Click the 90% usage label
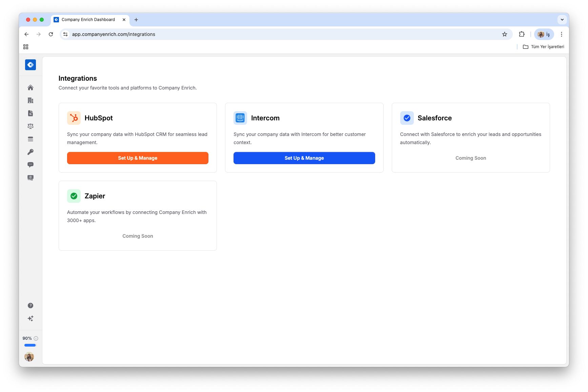This screenshot has height=392, width=588. [27, 338]
